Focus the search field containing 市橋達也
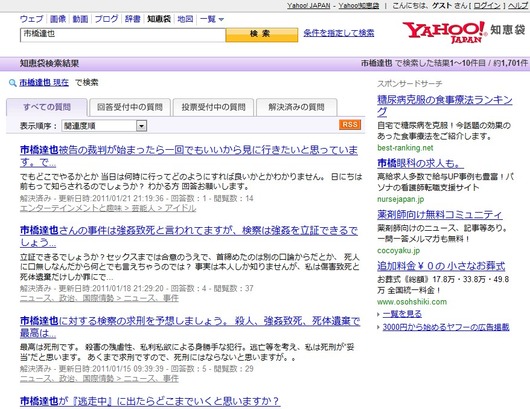Image resolution: width=530 pixels, height=409 pixels. click(123, 35)
